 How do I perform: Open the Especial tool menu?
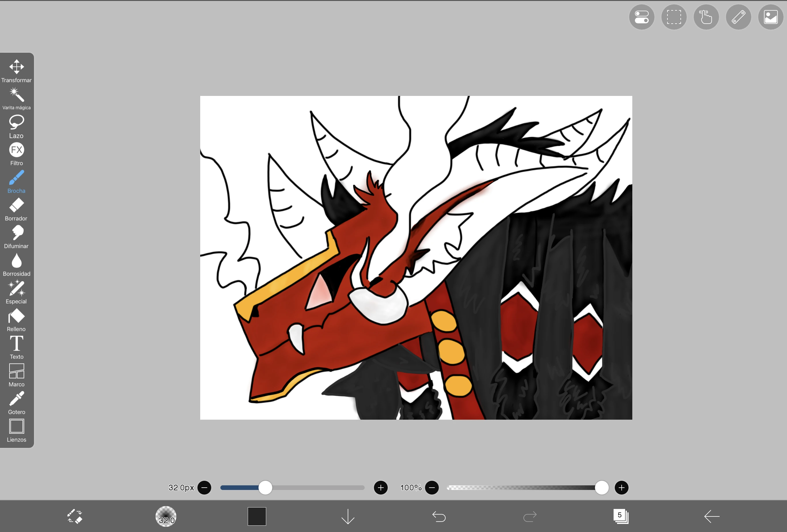tap(16, 290)
